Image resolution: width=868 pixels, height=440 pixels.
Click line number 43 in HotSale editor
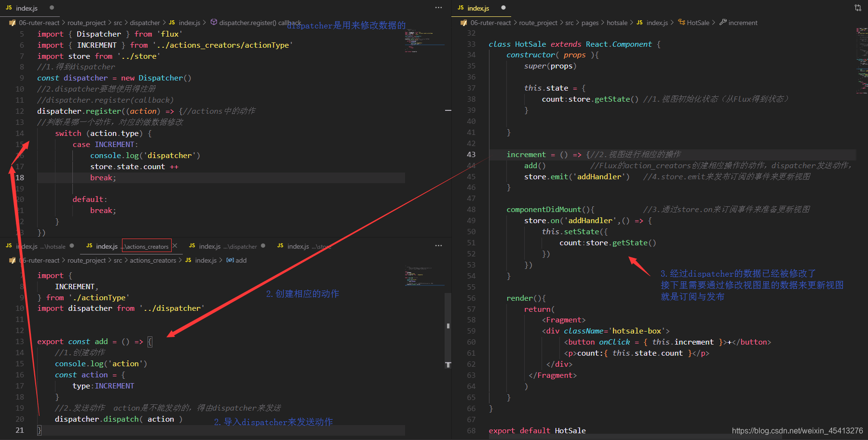pyautogui.click(x=471, y=154)
